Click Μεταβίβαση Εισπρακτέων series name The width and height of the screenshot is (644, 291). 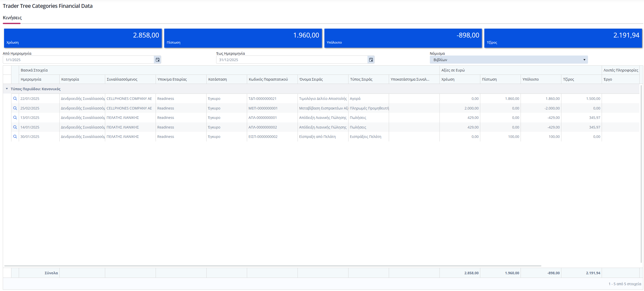pyautogui.click(x=324, y=108)
